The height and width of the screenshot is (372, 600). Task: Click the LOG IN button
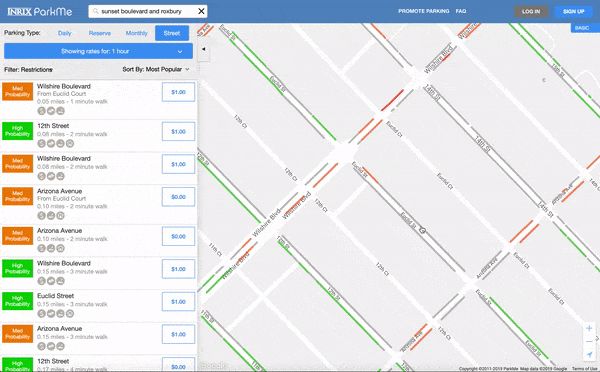pos(531,11)
